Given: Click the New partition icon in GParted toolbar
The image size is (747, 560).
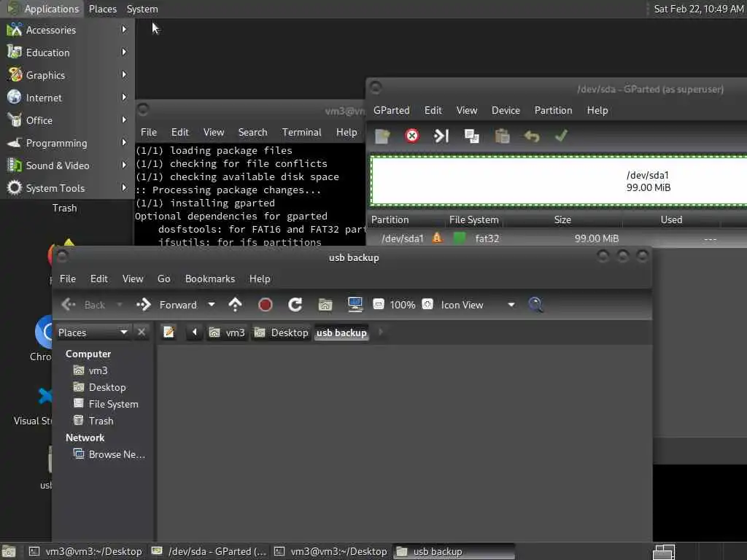Looking at the screenshot, I should point(382,136).
